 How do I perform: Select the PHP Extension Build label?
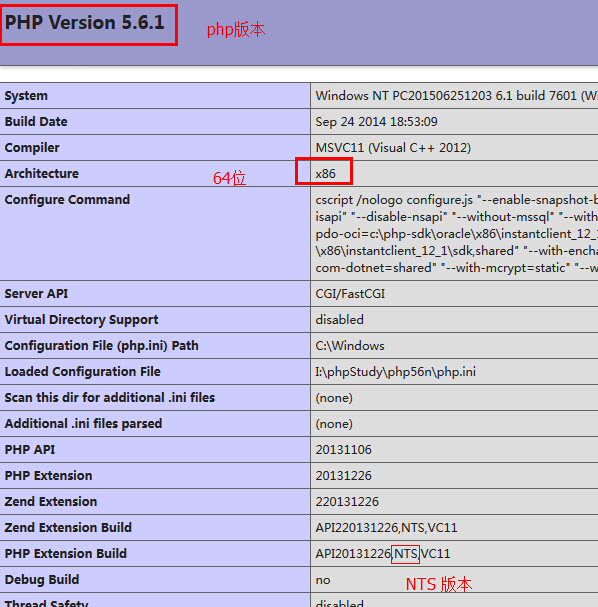[66, 553]
